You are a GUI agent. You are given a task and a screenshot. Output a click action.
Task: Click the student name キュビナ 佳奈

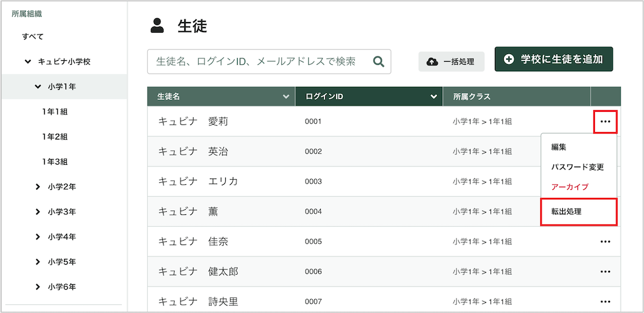[192, 241]
